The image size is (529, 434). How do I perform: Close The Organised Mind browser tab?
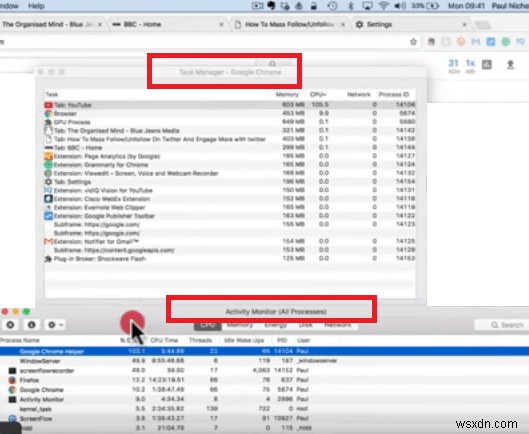click(100, 24)
